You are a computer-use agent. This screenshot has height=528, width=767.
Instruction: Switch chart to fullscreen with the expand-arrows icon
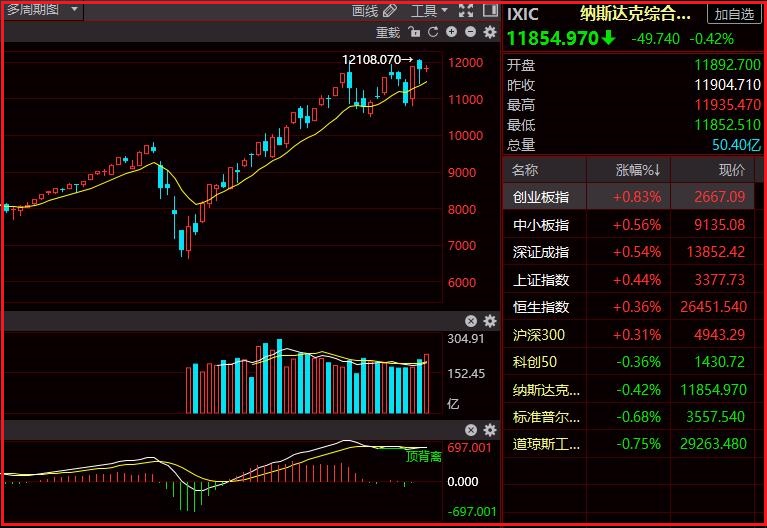click(x=466, y=10)
